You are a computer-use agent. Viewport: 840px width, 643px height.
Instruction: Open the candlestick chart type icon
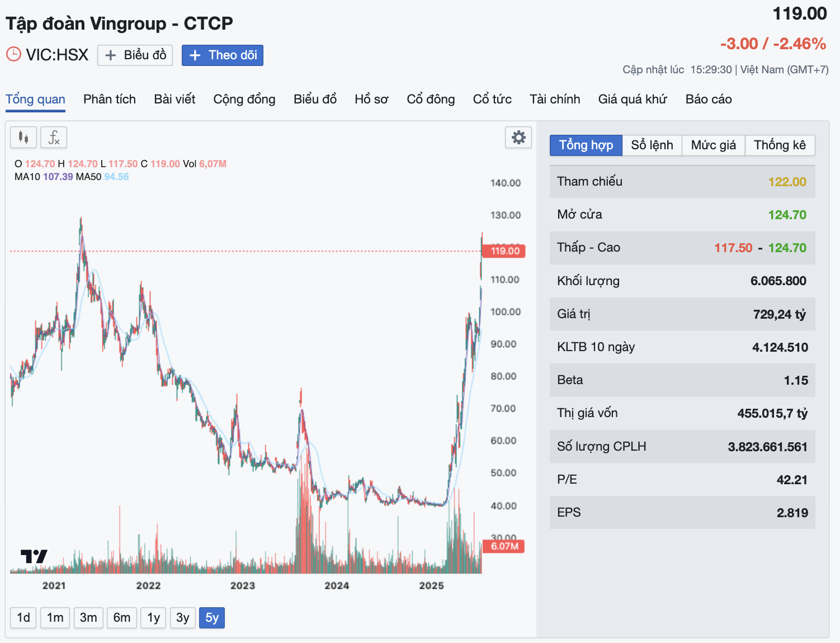23,137
